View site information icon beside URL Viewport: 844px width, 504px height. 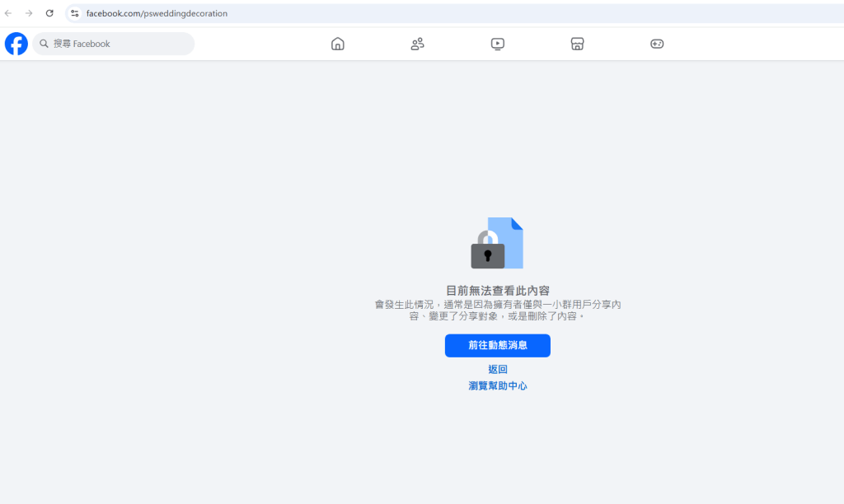(x=74, y=13)
